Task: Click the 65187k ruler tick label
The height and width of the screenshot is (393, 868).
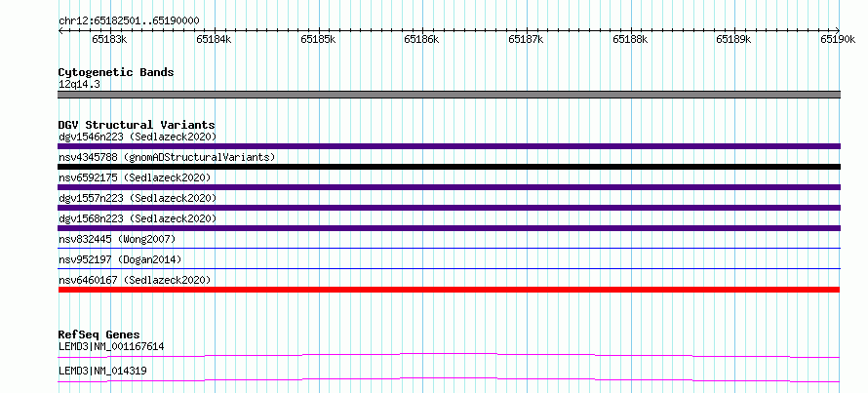Action: (x=526, y=39)
